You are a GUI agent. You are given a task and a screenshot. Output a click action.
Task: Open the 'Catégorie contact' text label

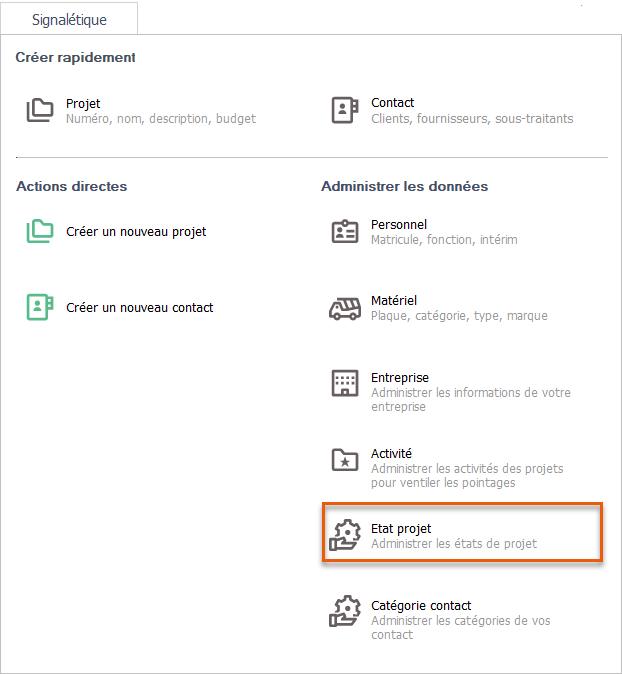[x=421, y=606]
